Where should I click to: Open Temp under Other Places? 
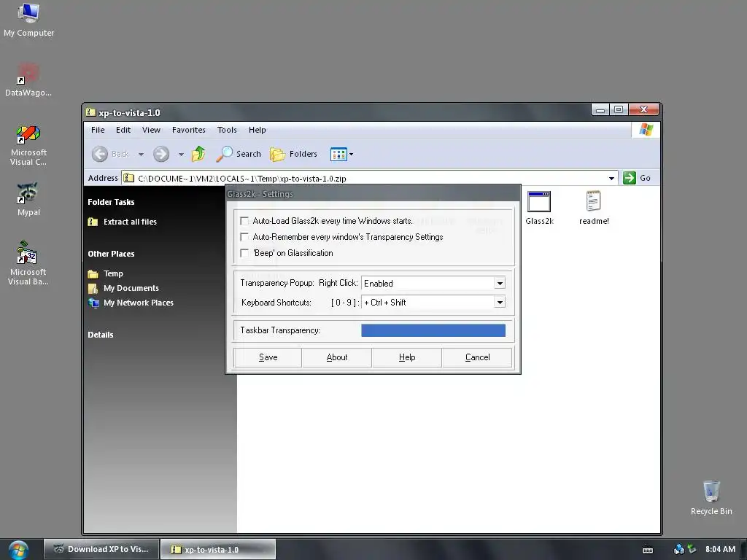pos(113,274)
